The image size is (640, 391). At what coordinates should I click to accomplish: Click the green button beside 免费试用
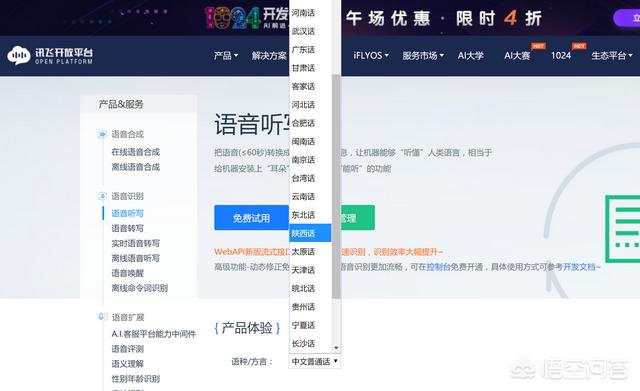[358, 218]
